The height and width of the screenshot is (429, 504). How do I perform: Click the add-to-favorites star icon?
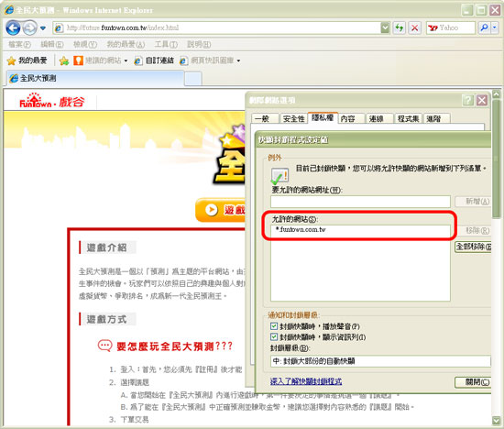tap(64, 60)
